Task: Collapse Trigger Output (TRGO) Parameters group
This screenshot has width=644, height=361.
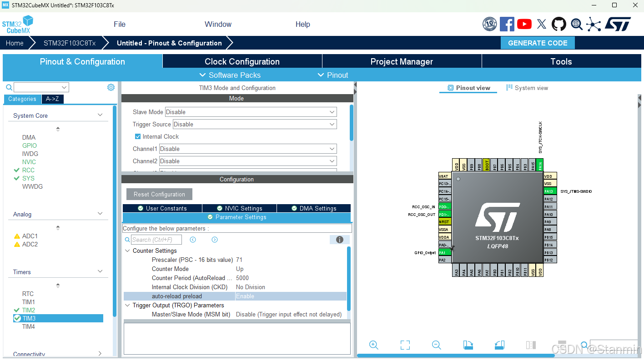Action: [127, 305]
